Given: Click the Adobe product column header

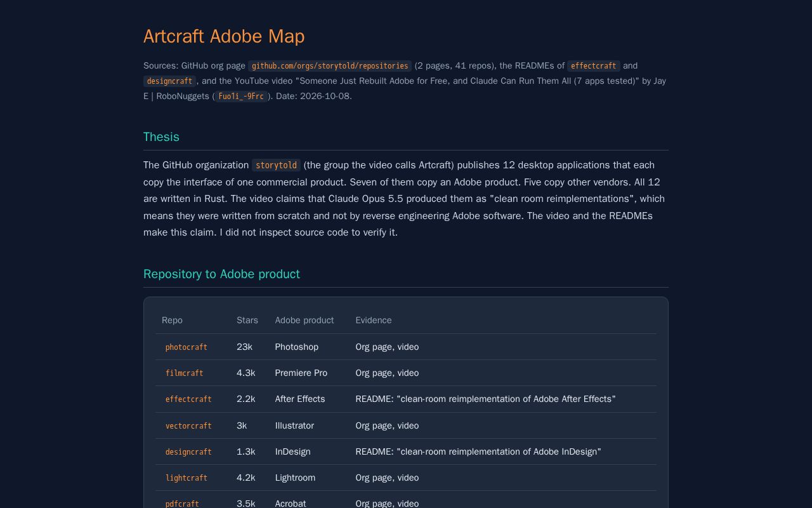Looking at the screenshot, I should point(304,320).
